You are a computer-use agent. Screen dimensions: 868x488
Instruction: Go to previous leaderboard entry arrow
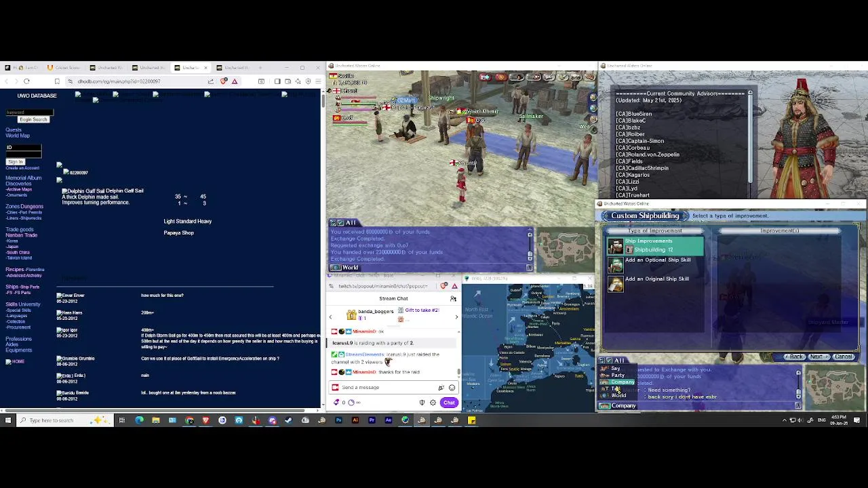click(x=331, y=317)
